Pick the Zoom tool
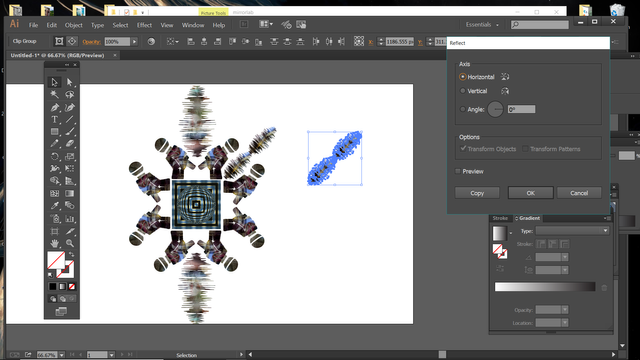The height and width of the screenshot is (360, 640). click(x=69, y=244)
